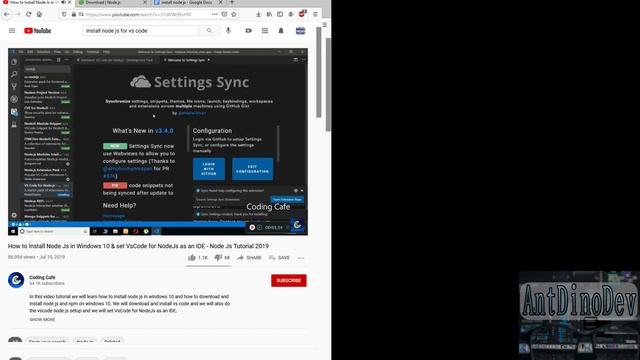Image resolution: width=640 pixels, height=360 pixels.
Task: Open the browser home page
Action: pyautogui.click(x=40, y=14)
